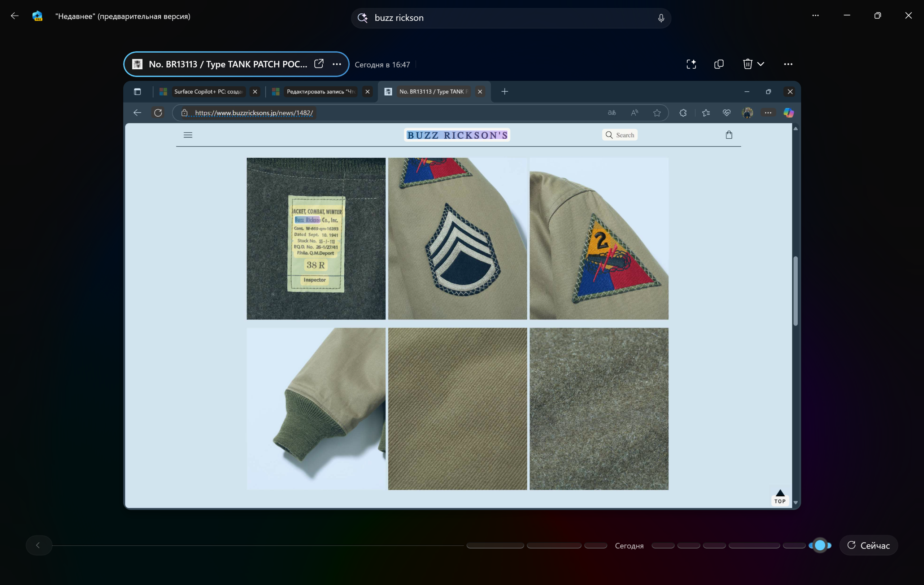This screenshot has height=585, width=924.
Task: Click the timeline slider handle
Action: coord(820,545)
